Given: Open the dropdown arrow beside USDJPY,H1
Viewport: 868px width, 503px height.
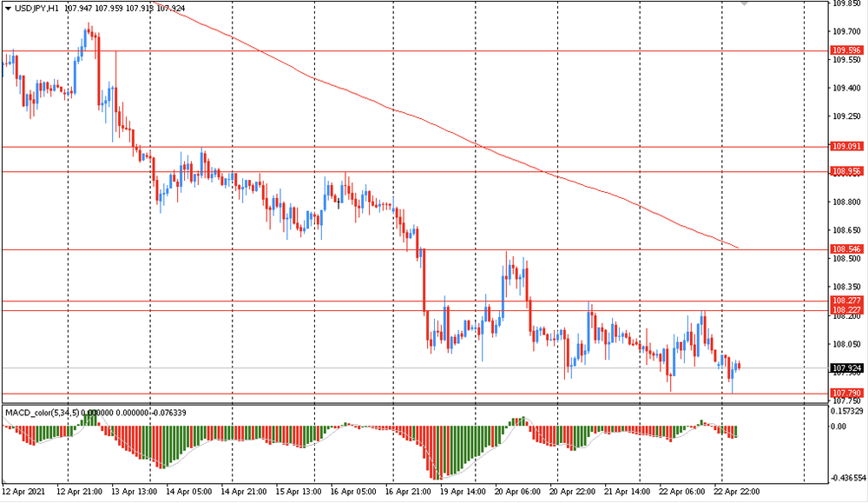Looking at the screenshot, I should tap(9, 9).
